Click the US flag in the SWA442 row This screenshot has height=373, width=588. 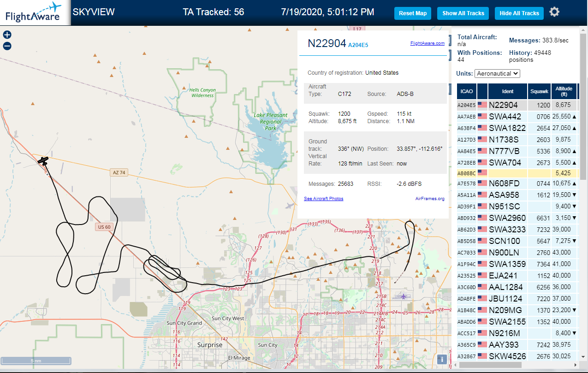pos(482,117)
